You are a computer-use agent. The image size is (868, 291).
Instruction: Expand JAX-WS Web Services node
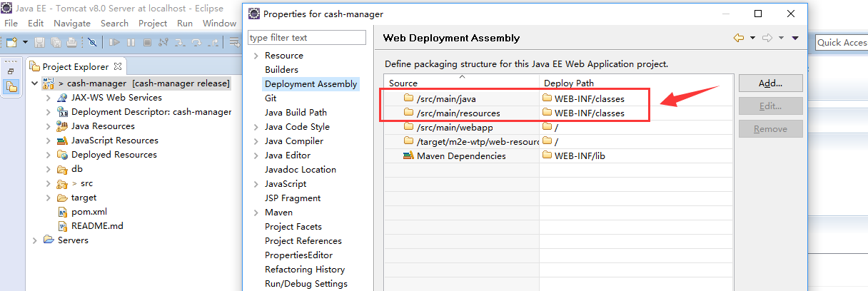[48, 98]
